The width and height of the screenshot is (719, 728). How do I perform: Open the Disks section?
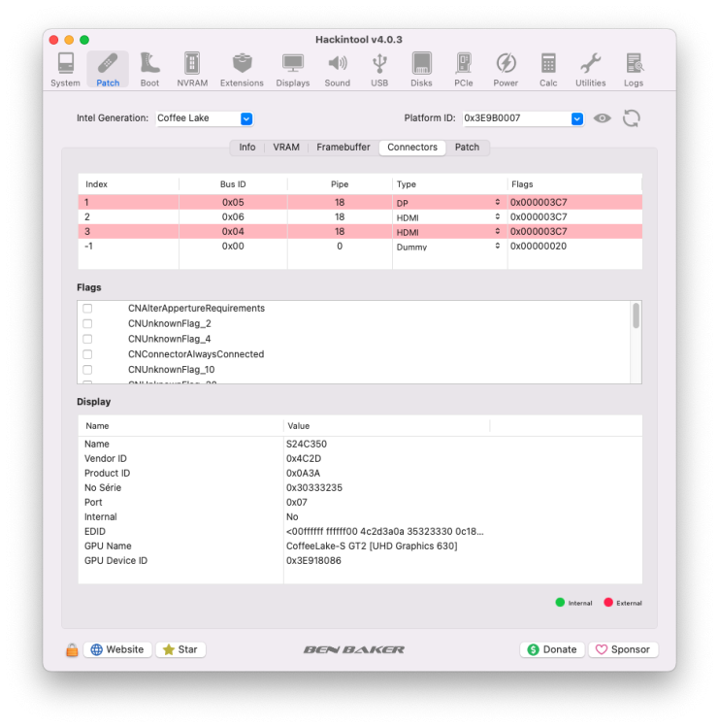click(x=421, y=70)
